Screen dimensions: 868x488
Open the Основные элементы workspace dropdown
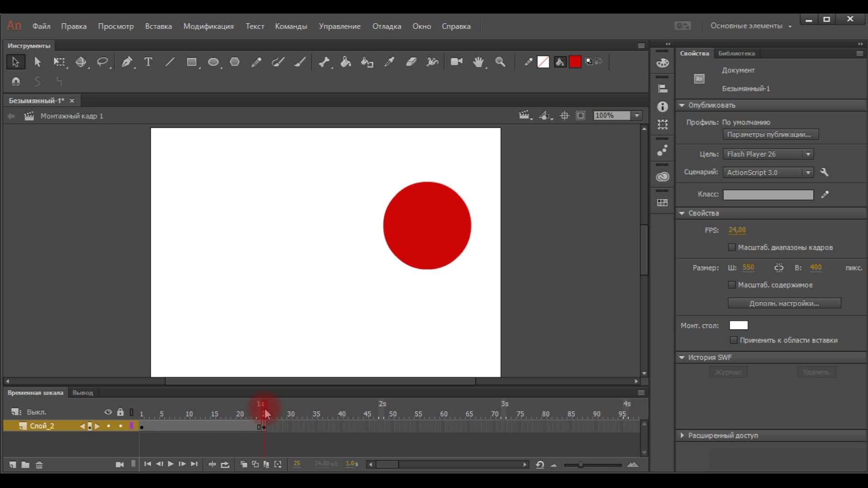click(751, 26)
